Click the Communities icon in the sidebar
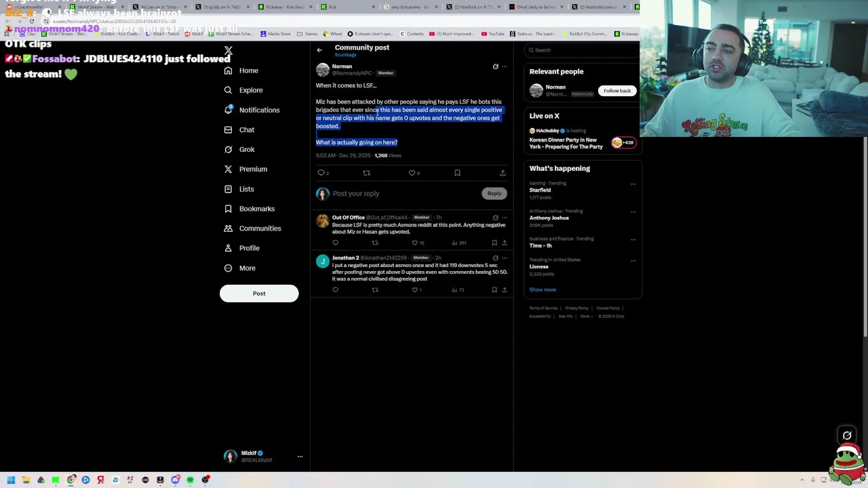This screenshot has width=868, height=488. [228, 228]
